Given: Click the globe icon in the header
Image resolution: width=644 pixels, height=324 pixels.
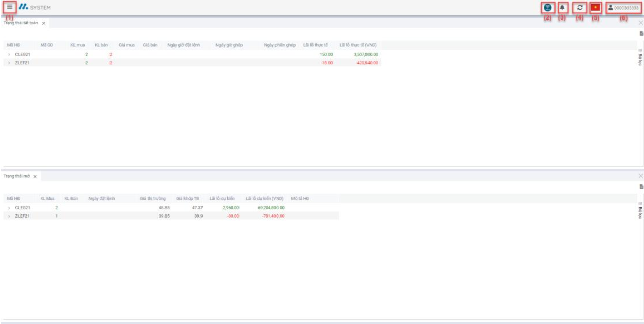Looking at the screenshot, I should click(547, 8).
